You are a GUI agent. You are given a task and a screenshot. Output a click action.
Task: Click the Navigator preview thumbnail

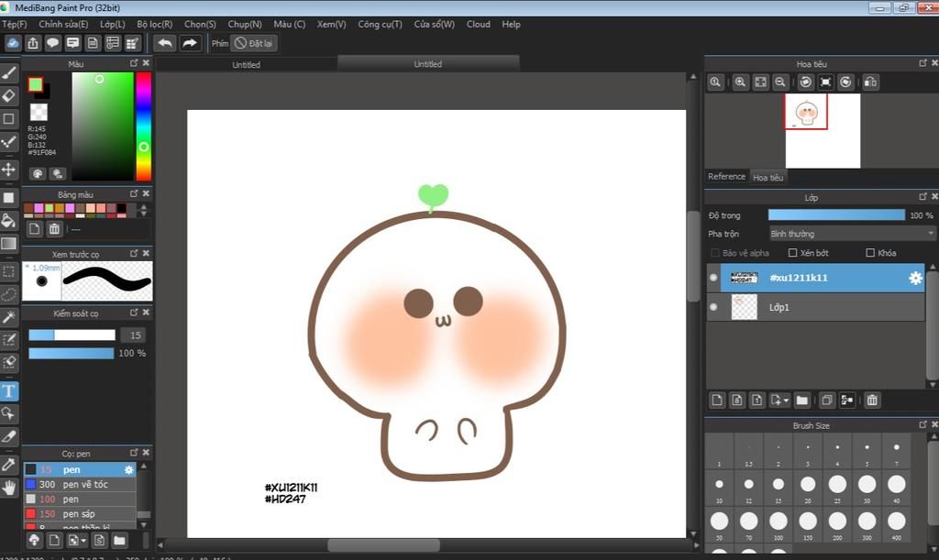[x=823, y=130]
